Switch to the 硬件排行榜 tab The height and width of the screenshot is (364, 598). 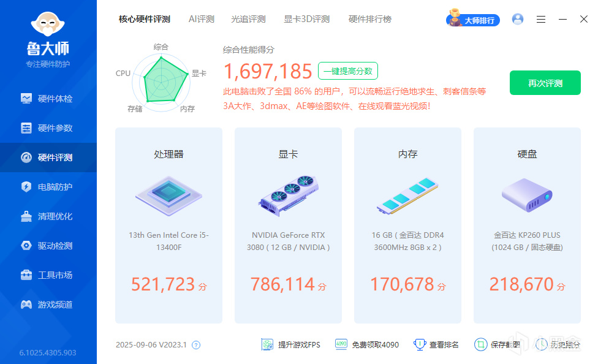coord(370,19)
